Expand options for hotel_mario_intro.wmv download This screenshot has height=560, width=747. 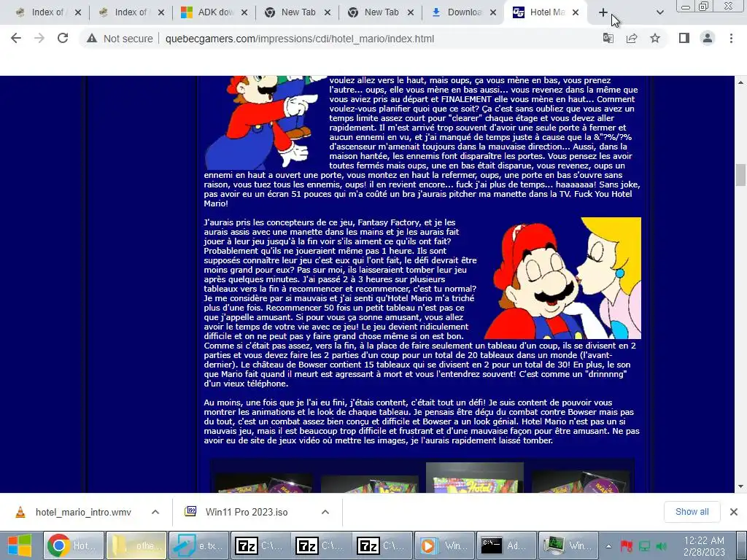pos(155,513)
